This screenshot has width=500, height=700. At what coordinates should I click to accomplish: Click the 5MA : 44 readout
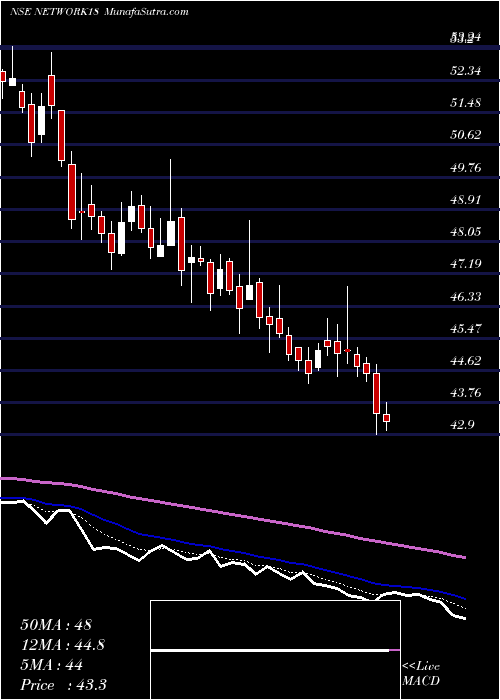[51, 665]
